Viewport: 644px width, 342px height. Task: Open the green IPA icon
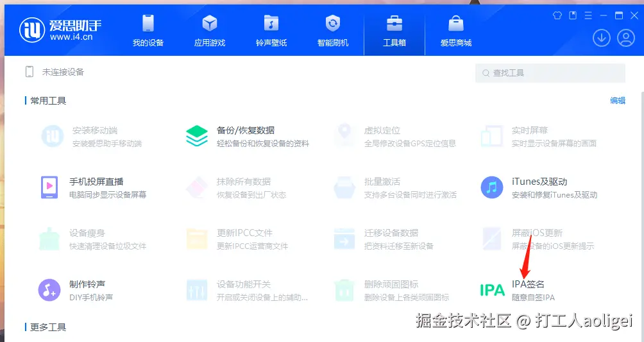click(x=492, y=290)
